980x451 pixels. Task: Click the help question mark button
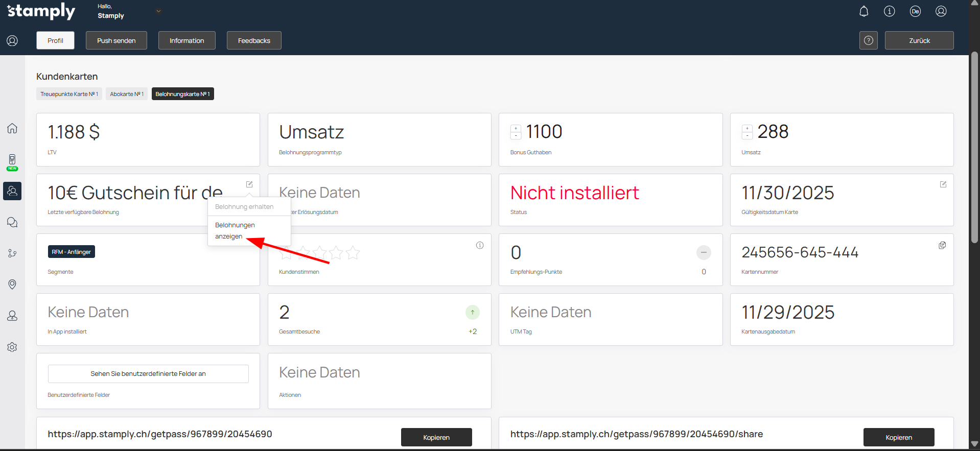868,40
